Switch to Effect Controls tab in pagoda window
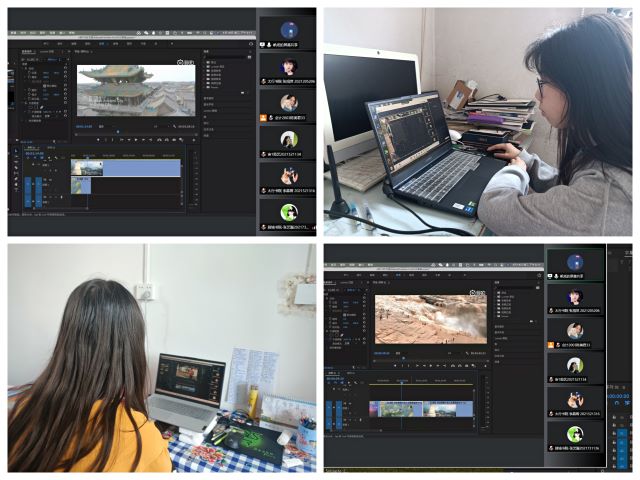 point(28,52)
